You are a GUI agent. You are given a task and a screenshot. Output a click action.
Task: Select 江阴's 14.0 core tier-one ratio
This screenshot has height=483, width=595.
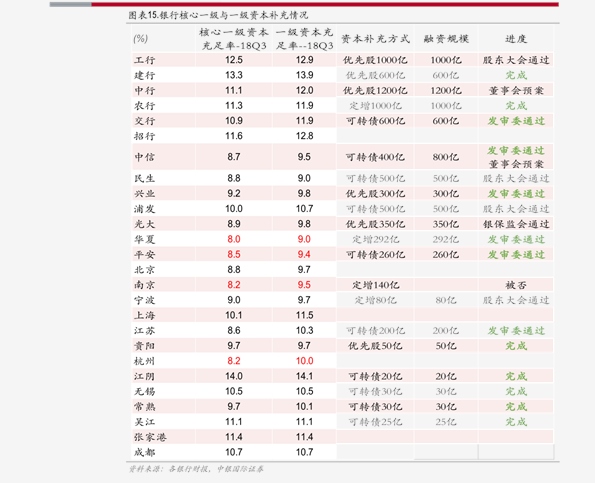coord(234,376)
